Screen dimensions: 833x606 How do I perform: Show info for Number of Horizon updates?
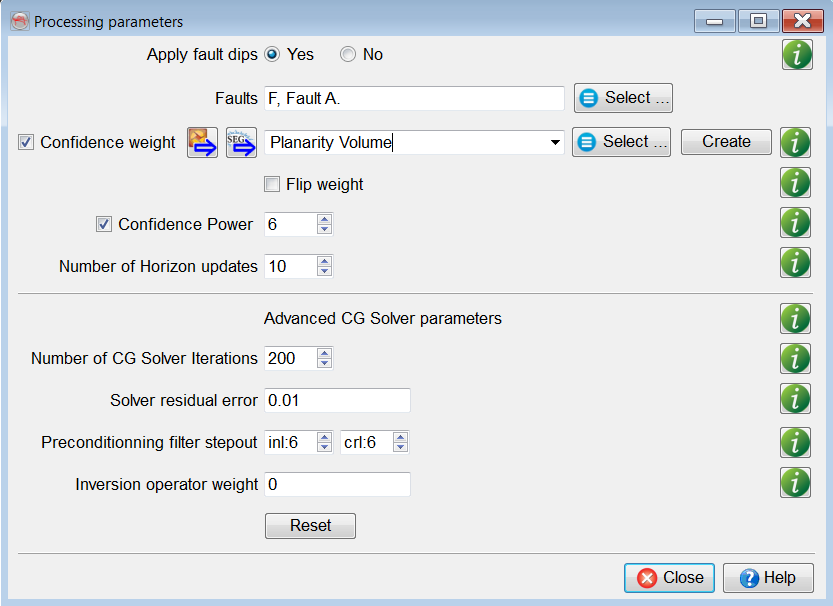click(x=796, y=263)
